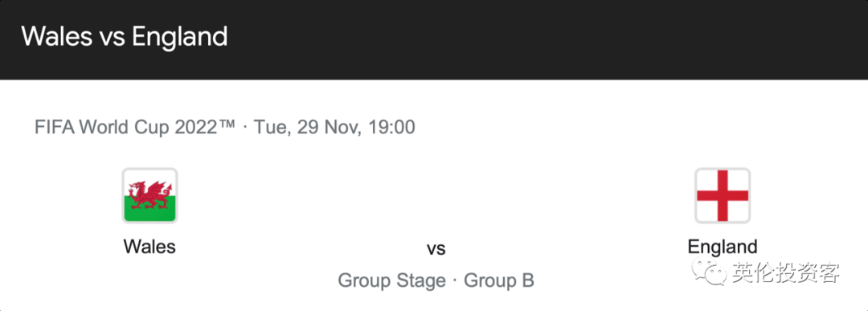868x311 pixels.
Task: Click the red dragon on the Wales flag
Action: pyautogui.click(x=150, y=194)
